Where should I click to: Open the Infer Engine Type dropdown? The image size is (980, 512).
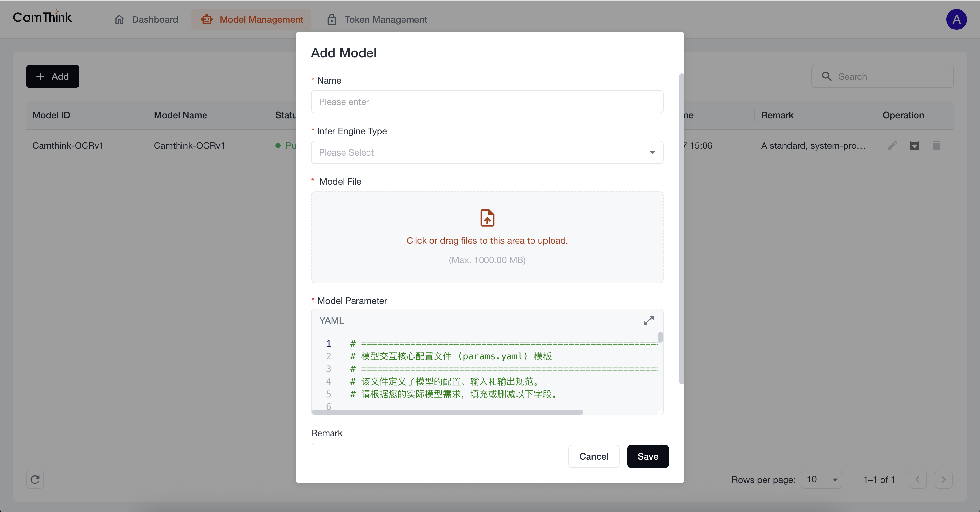click(x=487, y=153)
